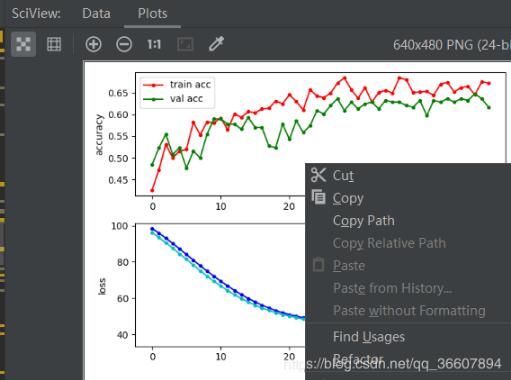Select Copy Path menu entry

pyautogui.click(x=364, y=221)
